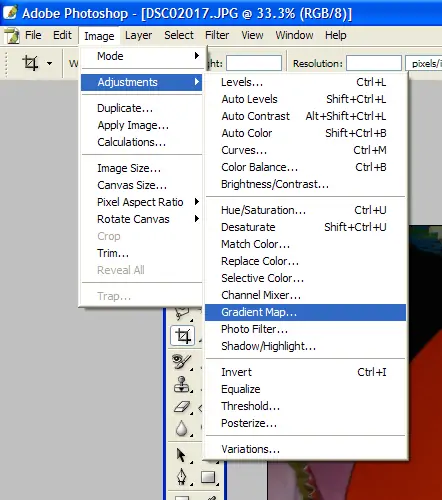This screenshot has width=442, height=500.
Task: Expand the Rotate Canvas submenu
Action: (142, 219)
